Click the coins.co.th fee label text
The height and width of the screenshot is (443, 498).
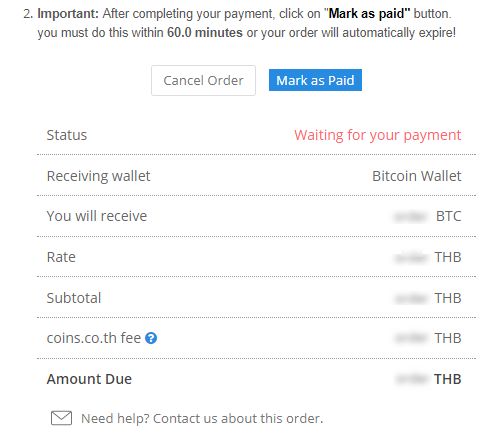coord(94,338)
